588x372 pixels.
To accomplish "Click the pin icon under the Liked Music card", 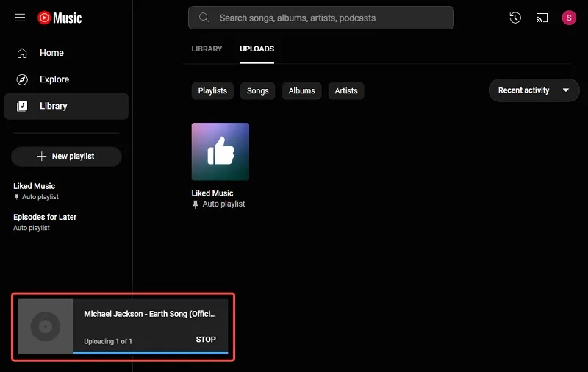I will coord(195,204).
